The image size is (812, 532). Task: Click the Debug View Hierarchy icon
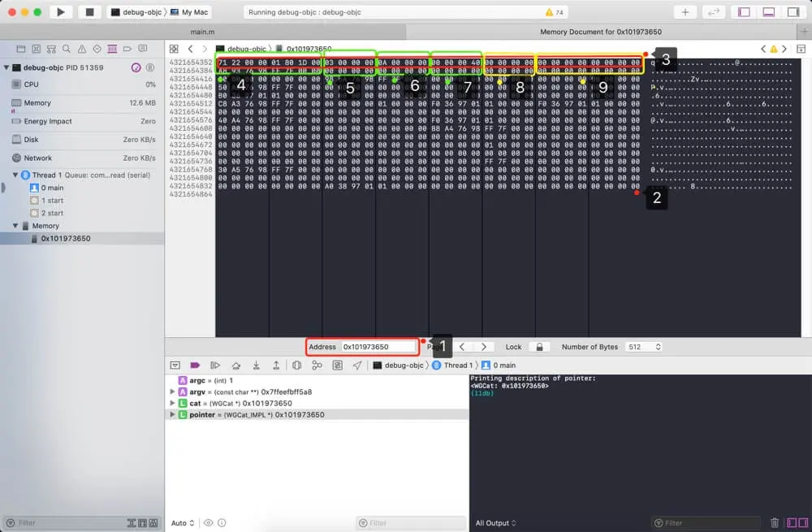tap(296, 365)
